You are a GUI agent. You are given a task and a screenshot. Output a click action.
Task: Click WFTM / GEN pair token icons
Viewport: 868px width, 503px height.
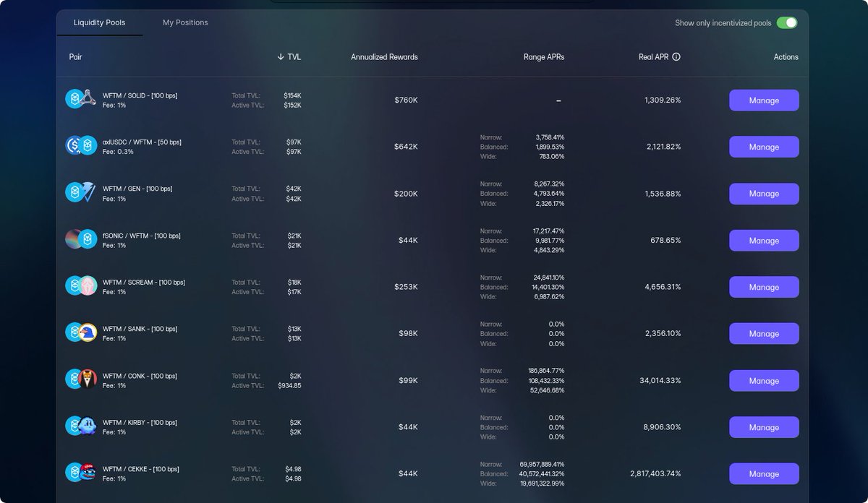(81, 192)
